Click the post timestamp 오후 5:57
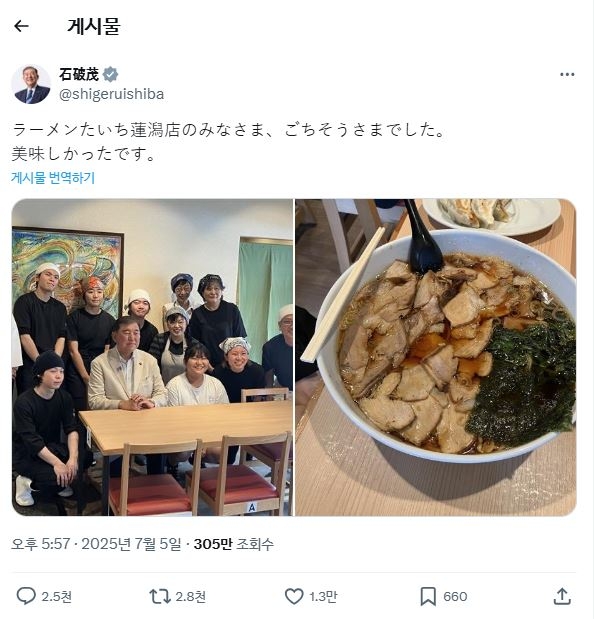 41,544
